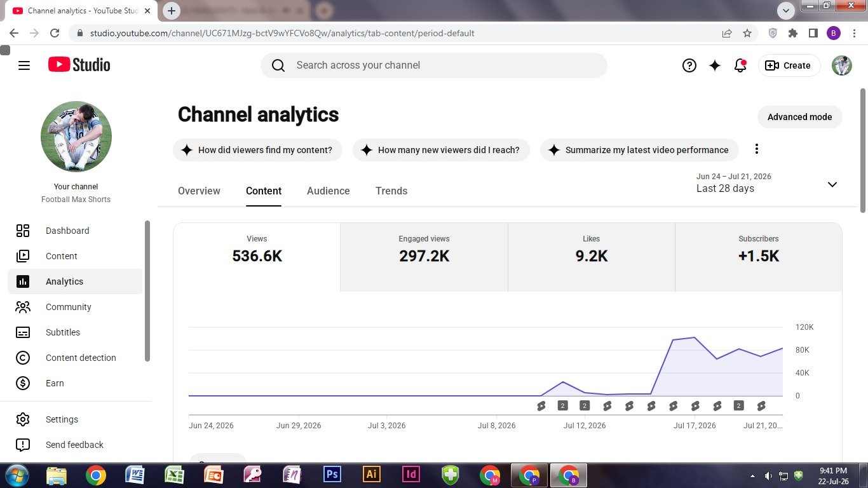Select the Subscribers metric card
The width and height of the screenshot is (868, 488).
(758, 257)
